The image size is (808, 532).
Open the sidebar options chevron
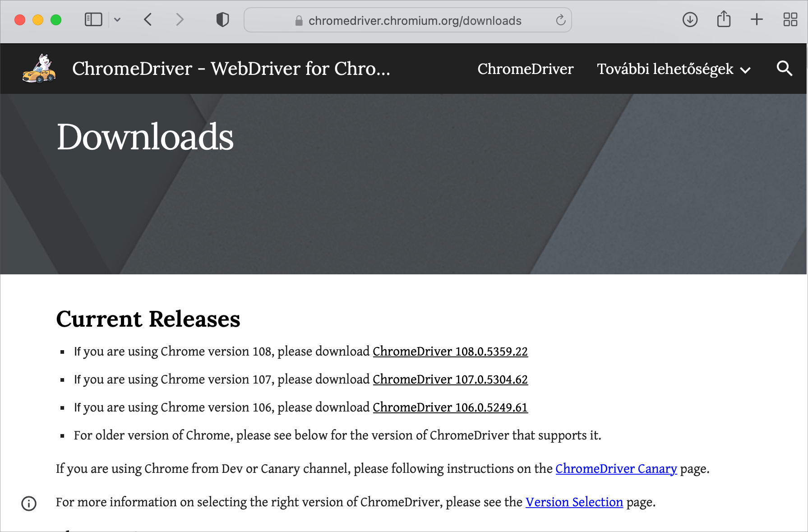pyautogui.click(x=117, y=19)
